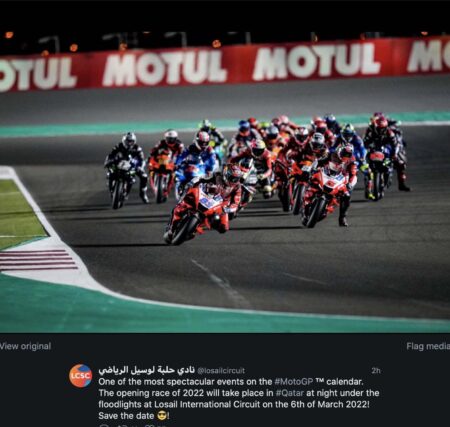The height and width of the screenshot is (427, 450).
Task: Retweet using the arrows icon
Action: pos(123,425)
